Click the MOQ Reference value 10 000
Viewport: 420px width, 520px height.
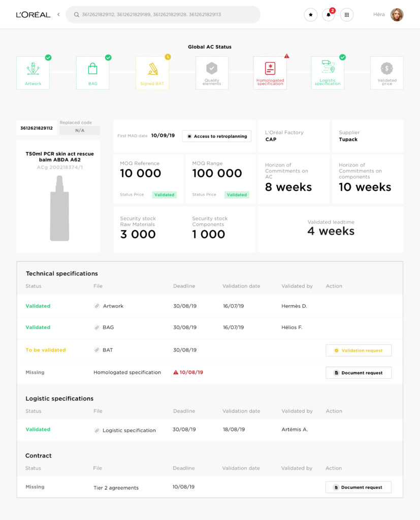[140, 173]
